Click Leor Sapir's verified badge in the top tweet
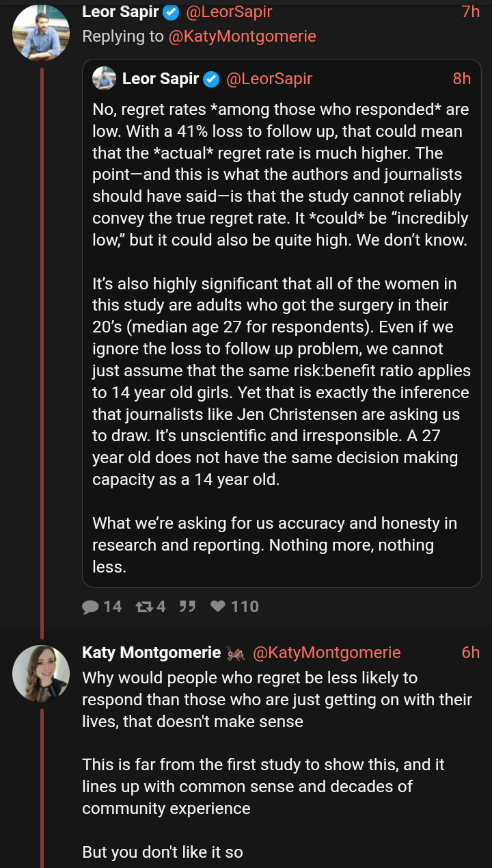Screen dimensions: 492x868 point(172,12)
